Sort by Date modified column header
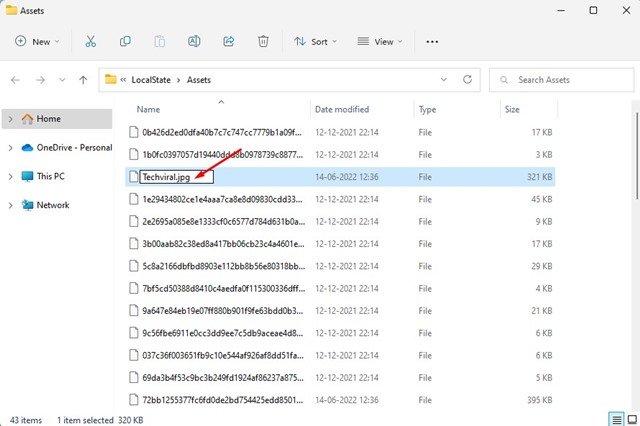This screenshot has width=640, height=426. coord(342,109)
